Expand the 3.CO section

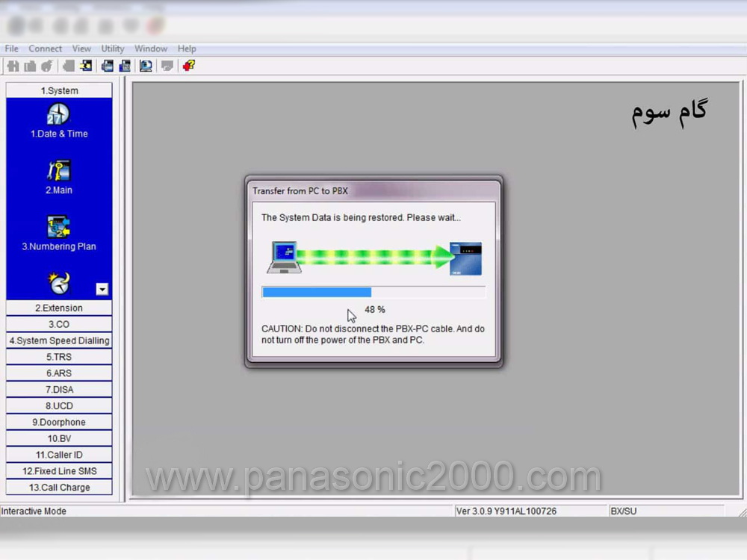pyautogui.click(x=59, y=324)
